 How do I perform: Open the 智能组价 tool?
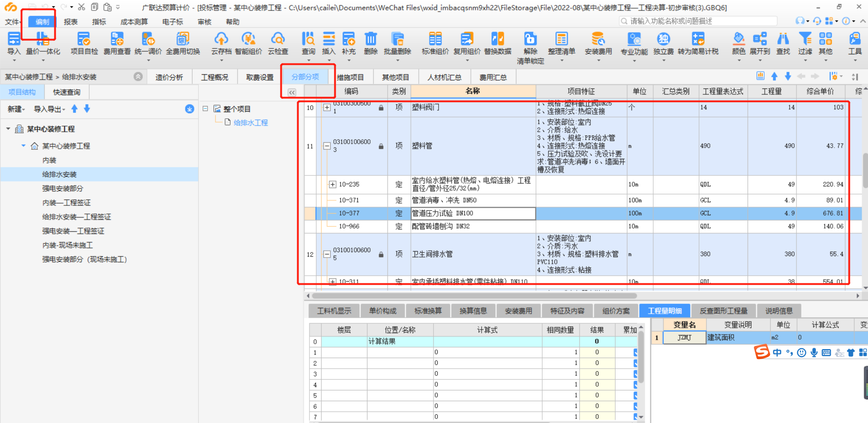[248, 45]
